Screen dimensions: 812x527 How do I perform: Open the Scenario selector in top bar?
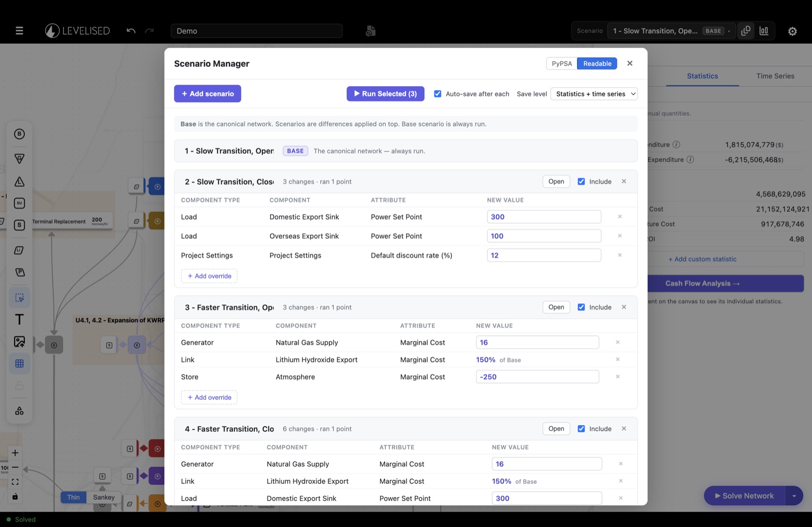click(x=672, y=31)
